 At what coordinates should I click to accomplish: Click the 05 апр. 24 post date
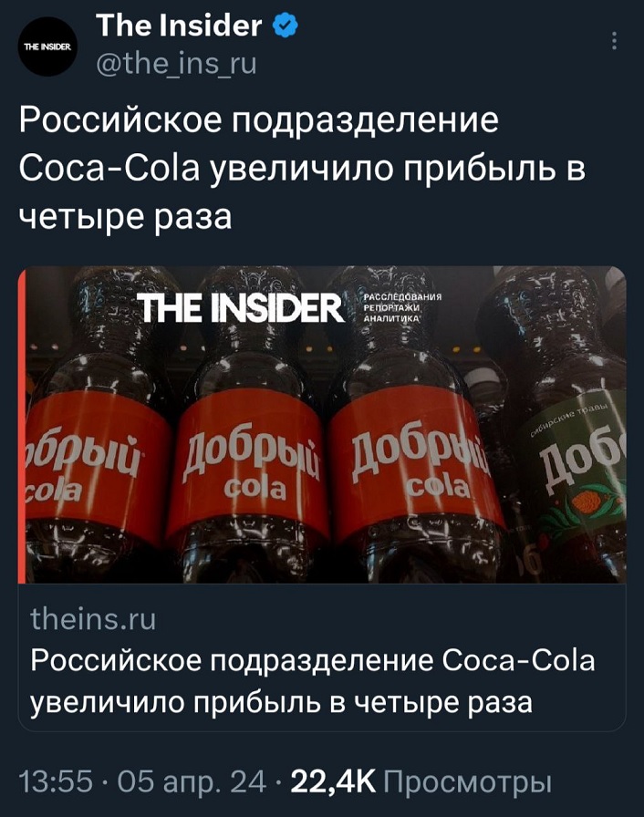pos(192,782)
